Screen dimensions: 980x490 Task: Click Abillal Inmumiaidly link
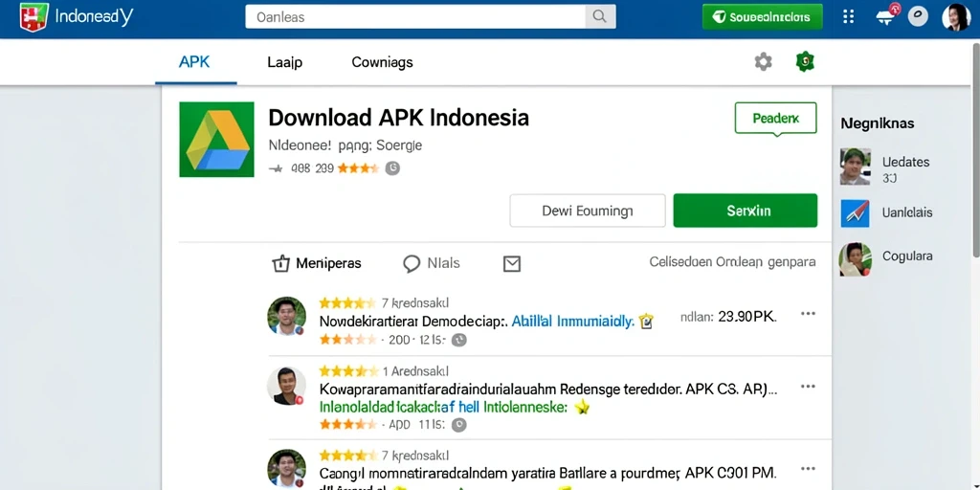572,322
